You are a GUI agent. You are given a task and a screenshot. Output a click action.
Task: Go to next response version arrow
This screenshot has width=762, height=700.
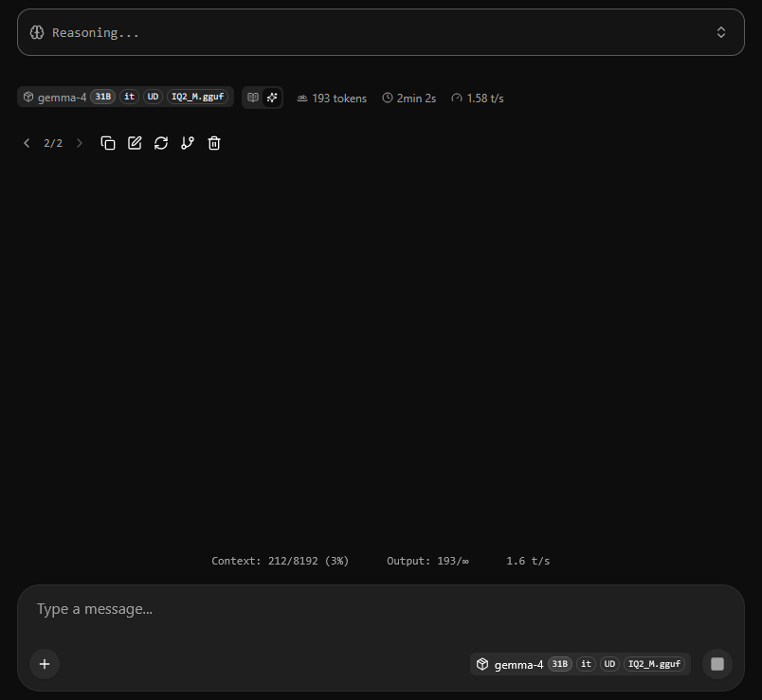80,143
